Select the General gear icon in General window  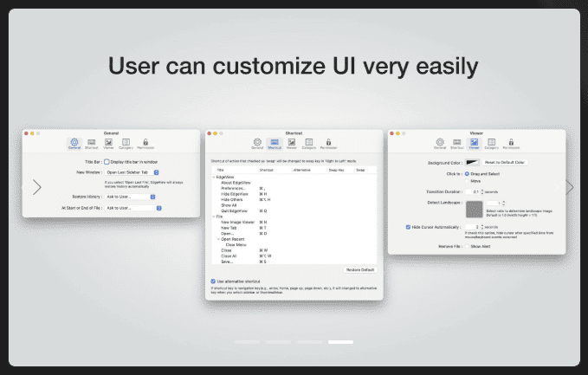tap(74, 144)
